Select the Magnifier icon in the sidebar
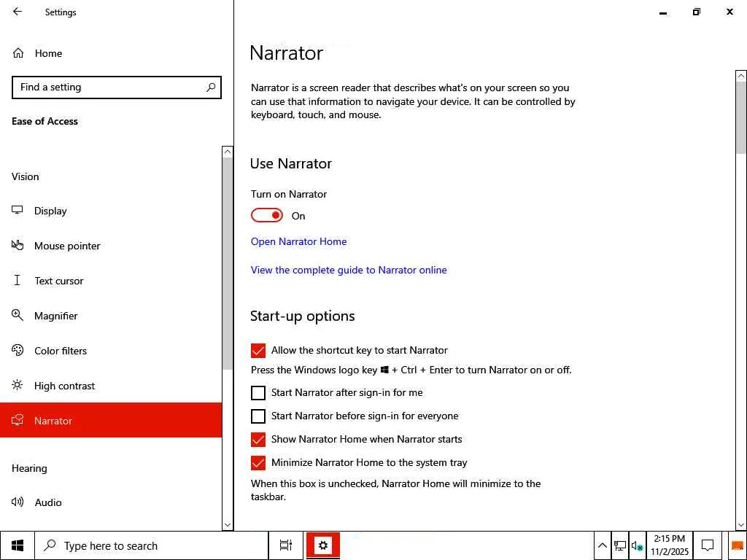Image resolution: width=747 pixels, height=560 pixels. point(18,315)
